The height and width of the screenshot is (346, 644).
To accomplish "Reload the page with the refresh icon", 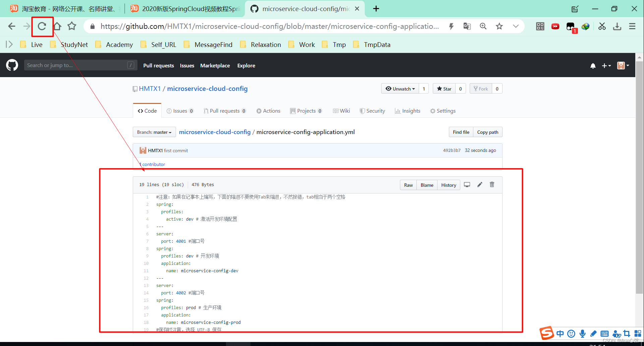I will click(x=42, y=26).
